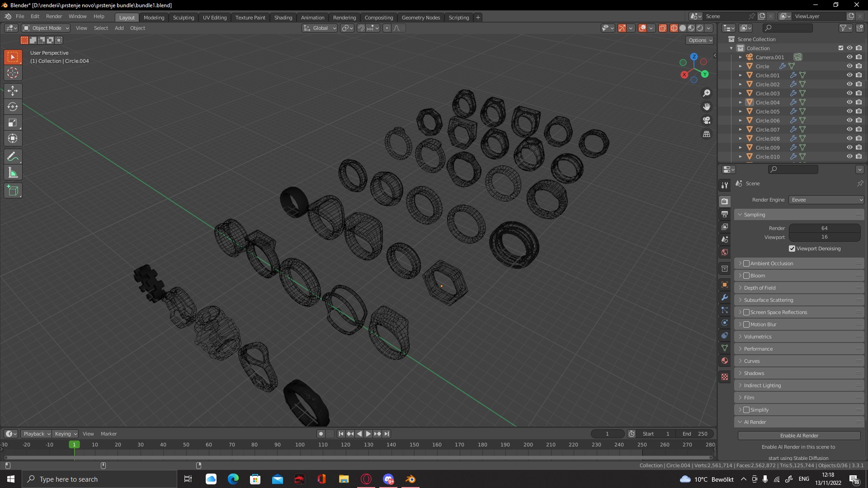Switch orthographic/perspective grid icon
The image size is (868, 488).
click(x=707, y=134)
